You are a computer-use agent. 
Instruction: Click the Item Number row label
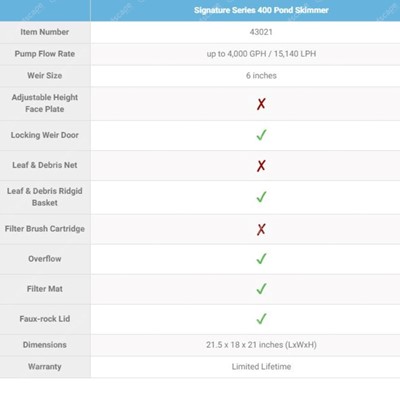click(x=45, y=32)
